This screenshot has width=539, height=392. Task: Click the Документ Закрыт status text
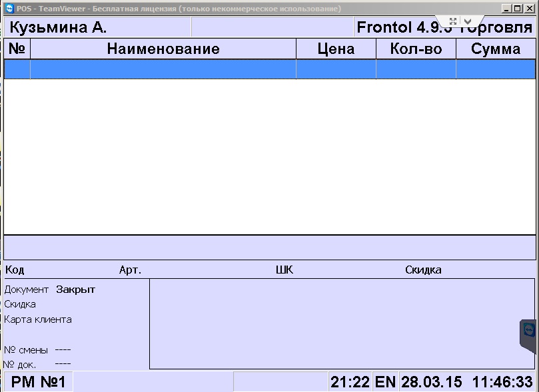50,290
